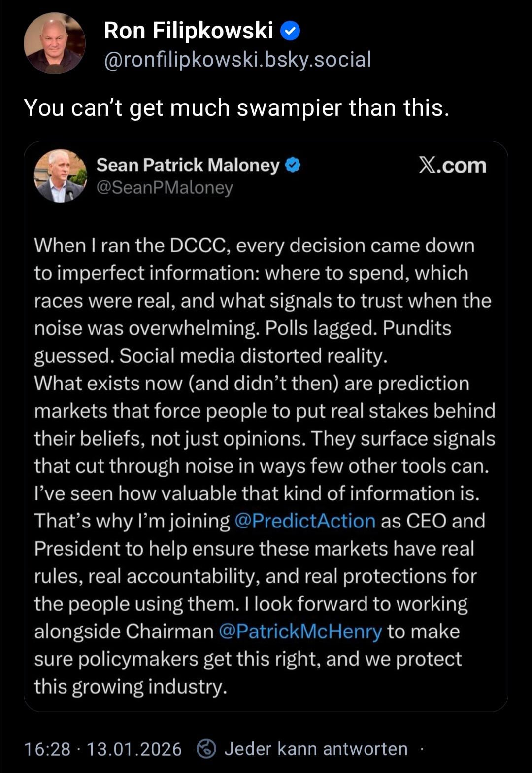Click the @SeanPMaloney handle

[165, 188]
